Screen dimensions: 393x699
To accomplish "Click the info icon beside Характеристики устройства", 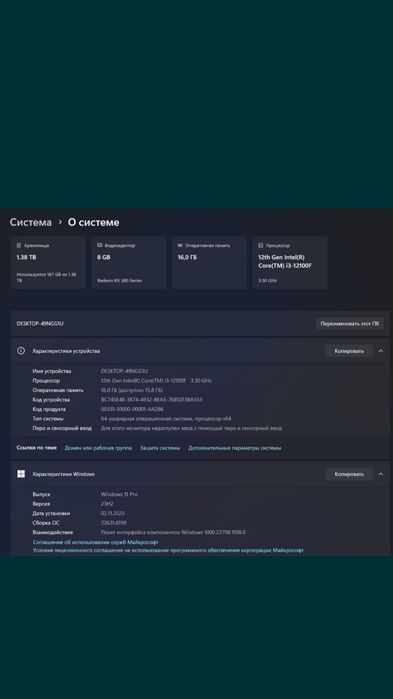I will click(21, 351).
